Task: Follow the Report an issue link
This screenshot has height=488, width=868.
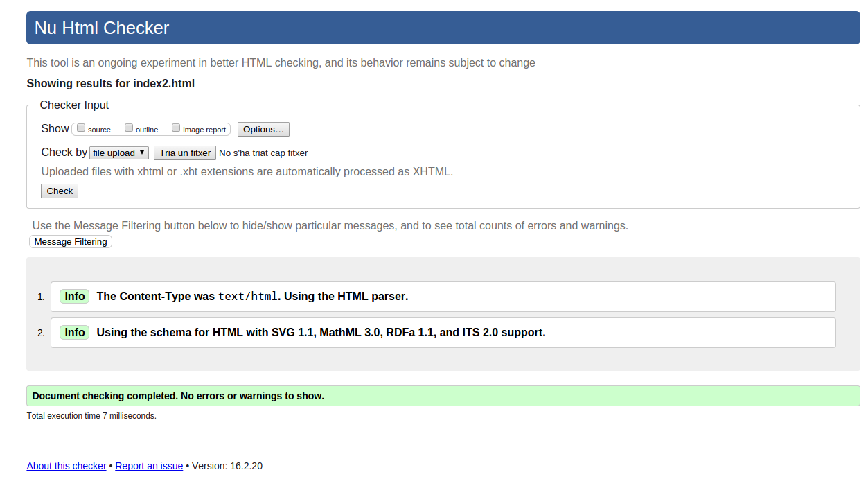Action: click(x=149, y=467)
